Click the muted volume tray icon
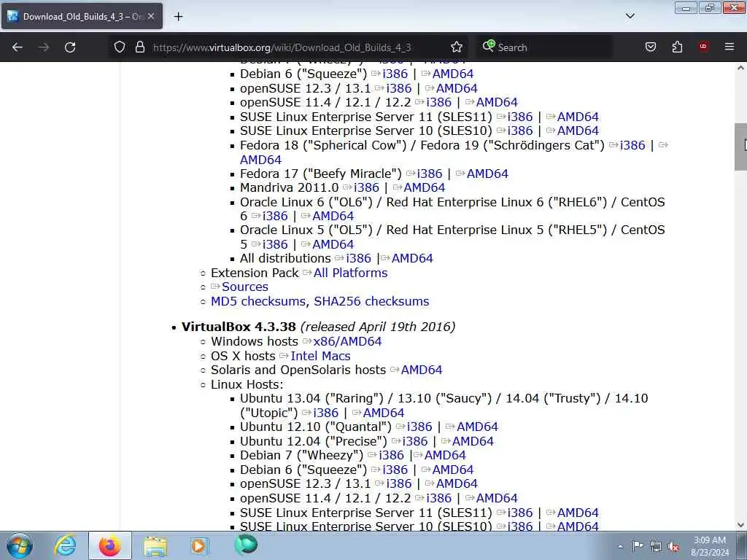 (673, 547)
